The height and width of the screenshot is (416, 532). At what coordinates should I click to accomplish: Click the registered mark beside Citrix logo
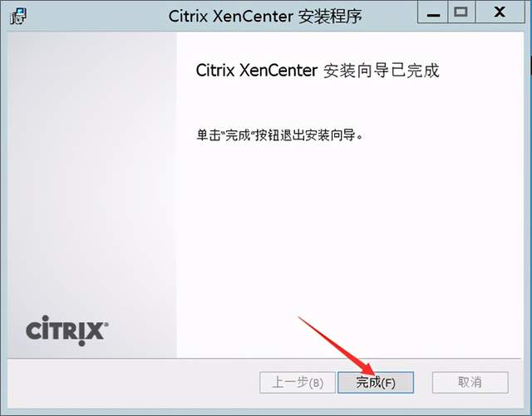[x=106, y=324]
